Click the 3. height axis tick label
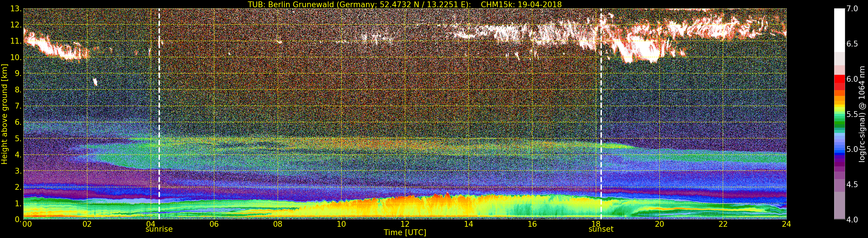 point(18,171)
